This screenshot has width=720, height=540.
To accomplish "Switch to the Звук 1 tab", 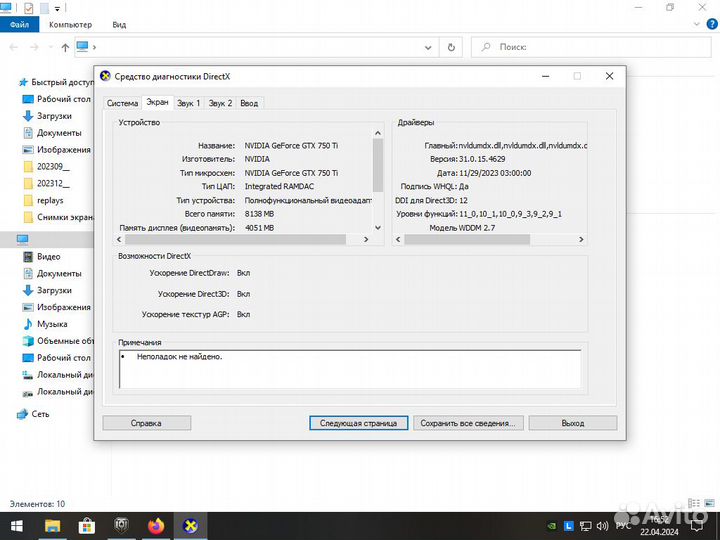I will click(x=188, y=103).
